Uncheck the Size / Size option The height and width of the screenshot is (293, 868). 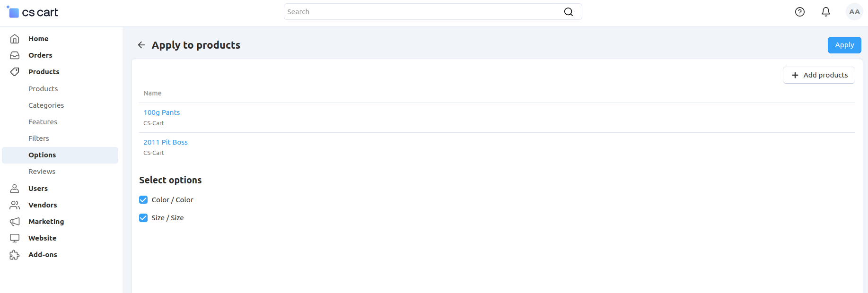143,218
